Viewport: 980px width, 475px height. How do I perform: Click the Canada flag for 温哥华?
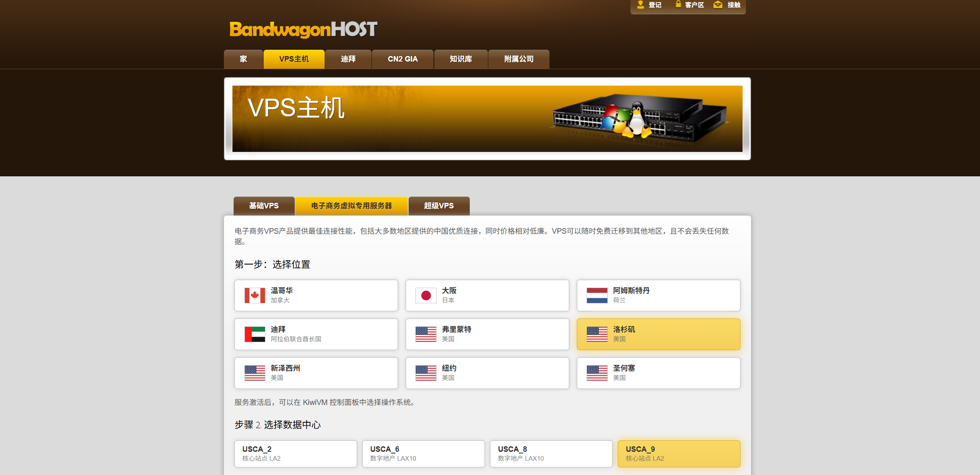pos(255,295)
